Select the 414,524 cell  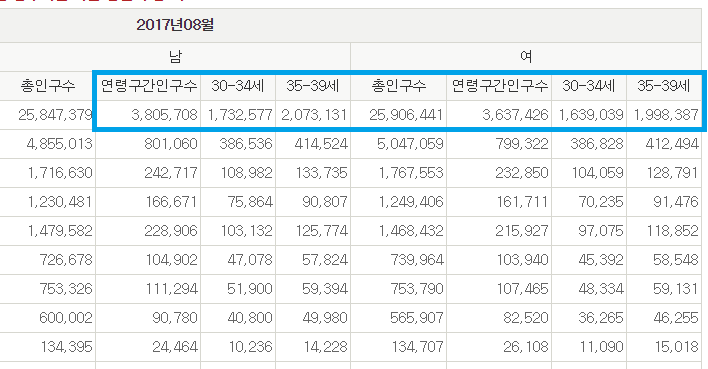[313, 144]
